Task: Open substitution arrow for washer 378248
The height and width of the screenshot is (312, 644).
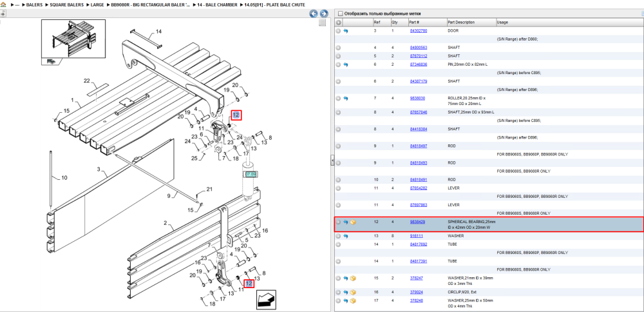Action: pyautogui.click(x=345, y=301)
